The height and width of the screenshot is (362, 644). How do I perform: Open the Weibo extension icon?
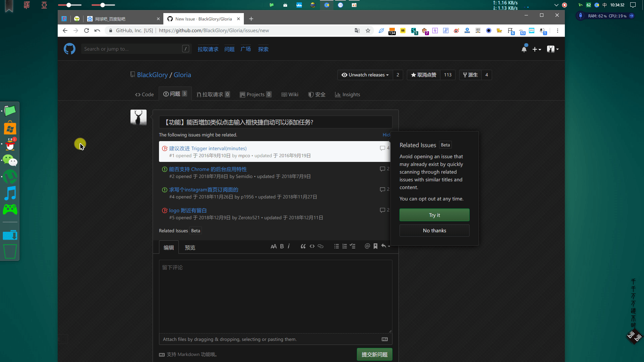456,31
